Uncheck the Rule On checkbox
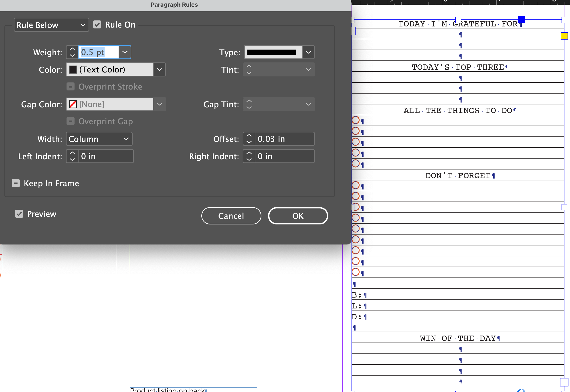This screenshot has height=392, width=570. pyautogui.click(x=97, y=25)
